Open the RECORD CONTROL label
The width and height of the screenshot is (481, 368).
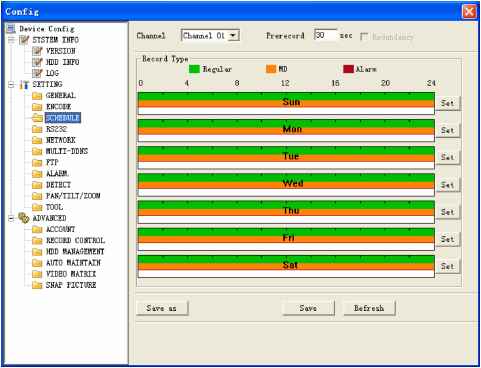pos(75,241)
